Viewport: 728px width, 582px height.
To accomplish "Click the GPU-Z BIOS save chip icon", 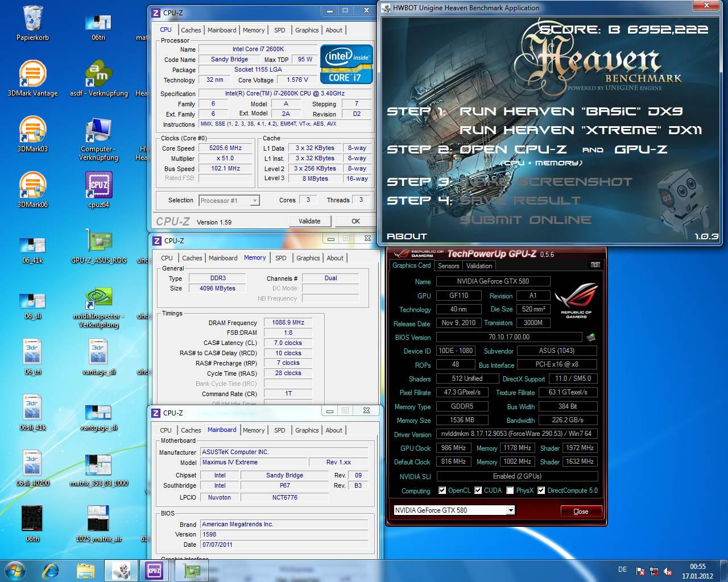I will 591,337.
